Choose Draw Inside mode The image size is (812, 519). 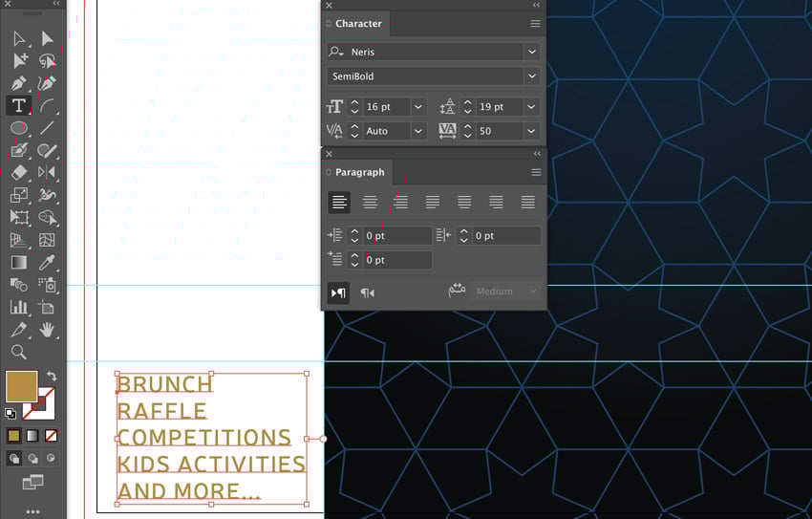click(x=51, y=459)
